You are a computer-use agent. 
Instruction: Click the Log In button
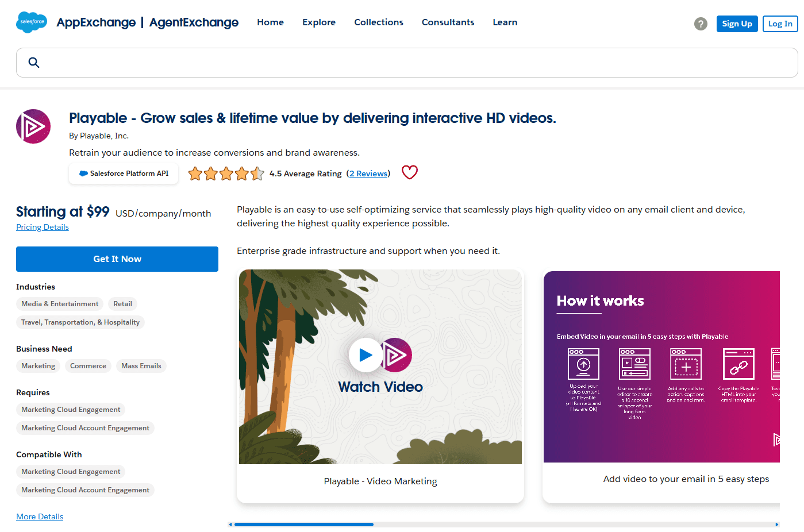780,24
